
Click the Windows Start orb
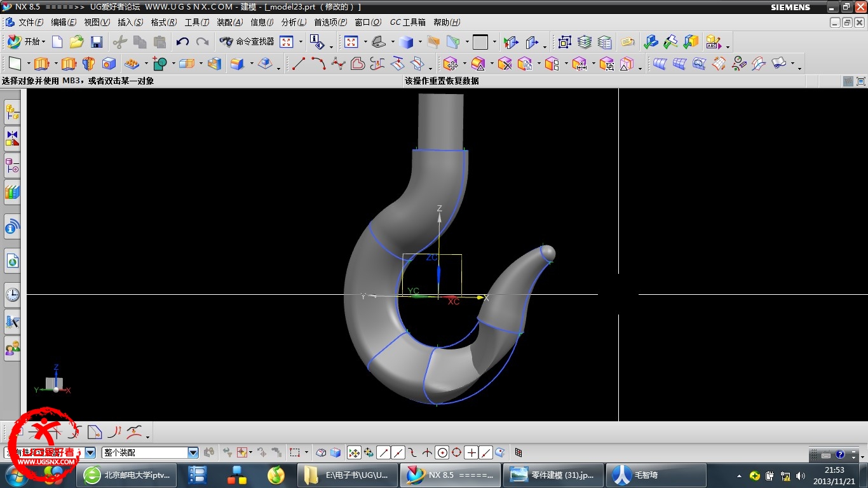[x=16, y=475]
